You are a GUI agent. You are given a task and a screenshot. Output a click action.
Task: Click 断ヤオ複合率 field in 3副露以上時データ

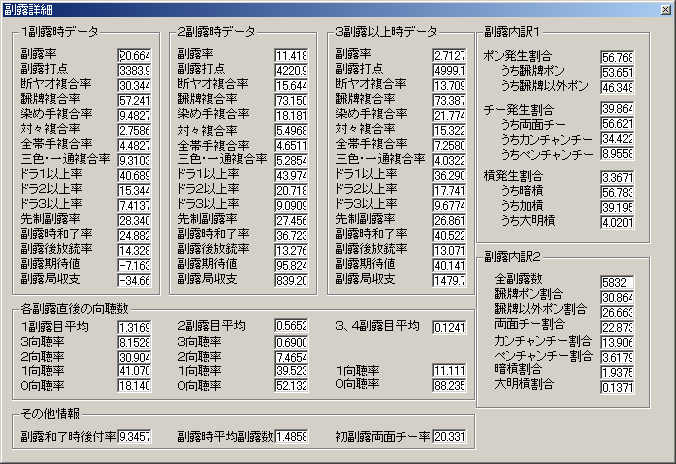[449, 85]
